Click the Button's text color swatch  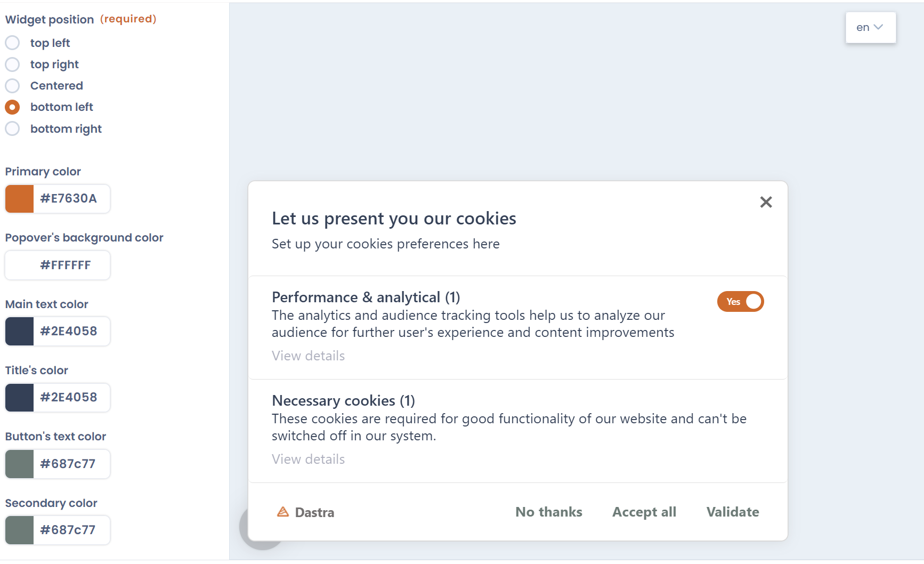coord(19,464)
